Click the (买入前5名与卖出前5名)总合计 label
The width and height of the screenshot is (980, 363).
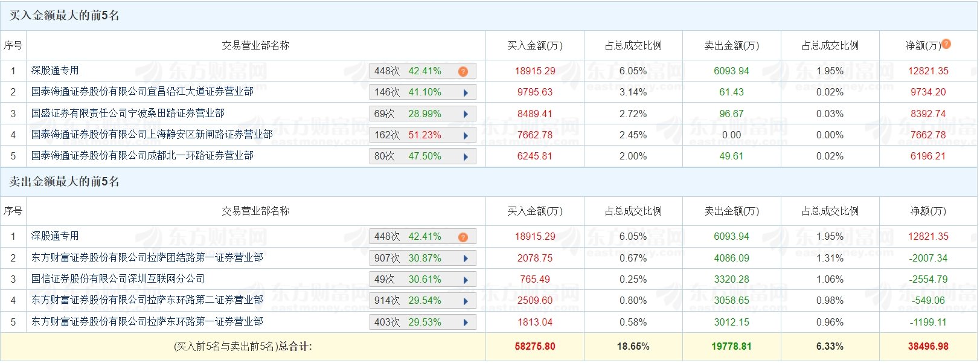click(x=243, y=347)
